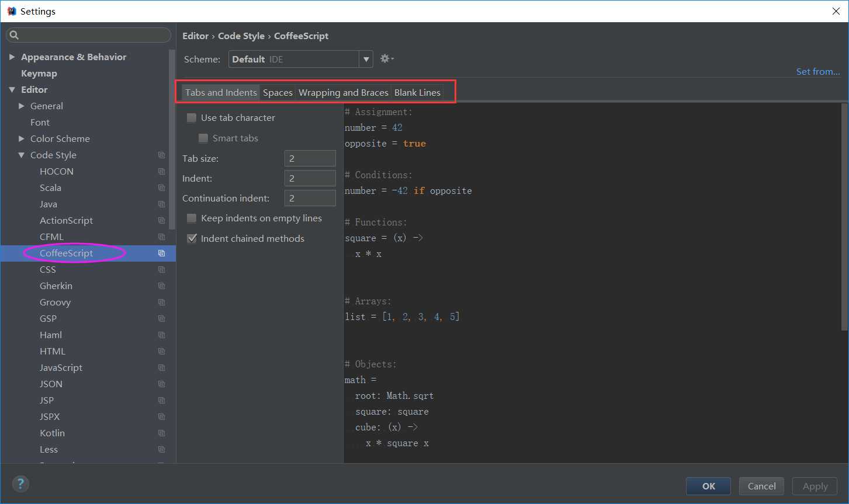This screenshot has width=849, height=504.
Task: Collapse the Code Style node
Action: point(22,155)
